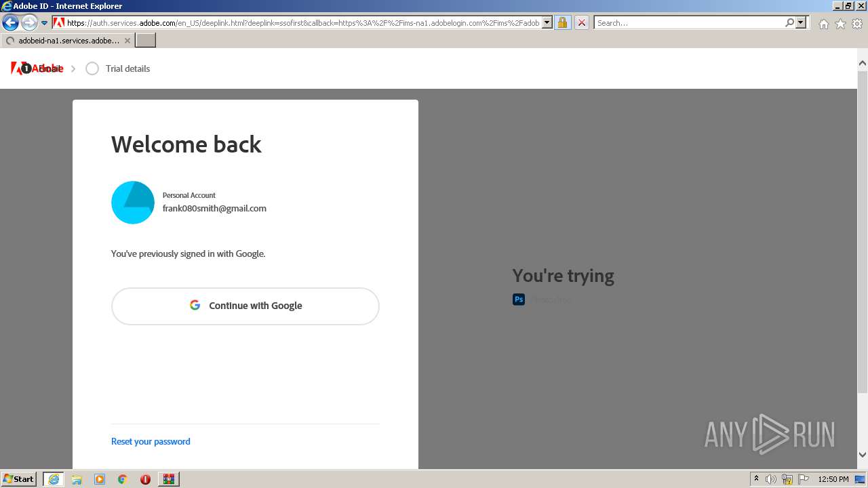The image size is (868, 488).
Task: Click the taskbar clock 12:50 PM
Action: pos(833,479)
